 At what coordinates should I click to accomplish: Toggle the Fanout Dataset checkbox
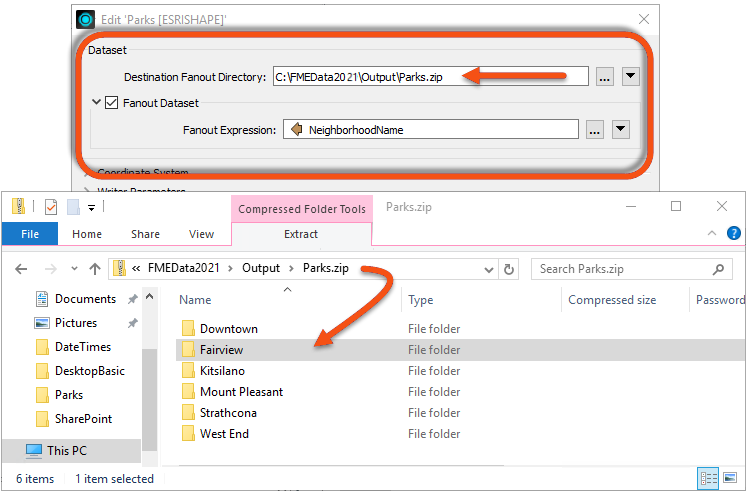pyautogui.click(x=111, y=103)
